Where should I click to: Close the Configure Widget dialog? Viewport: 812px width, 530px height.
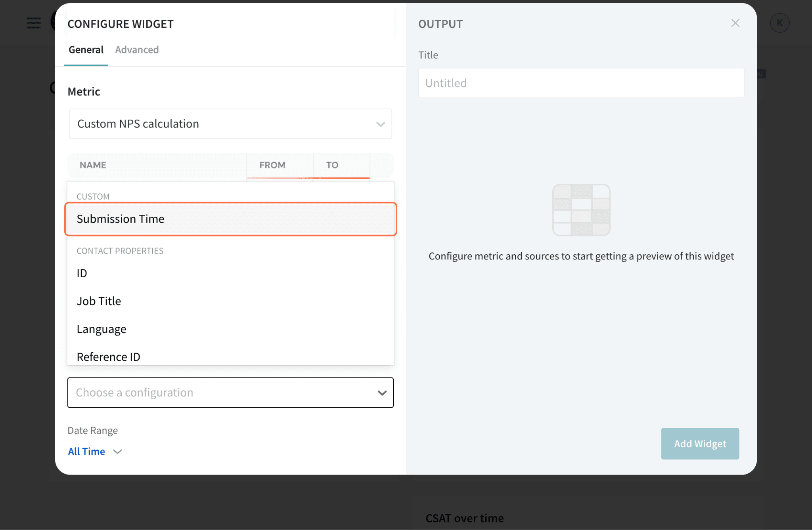click(x=735, y=23)
